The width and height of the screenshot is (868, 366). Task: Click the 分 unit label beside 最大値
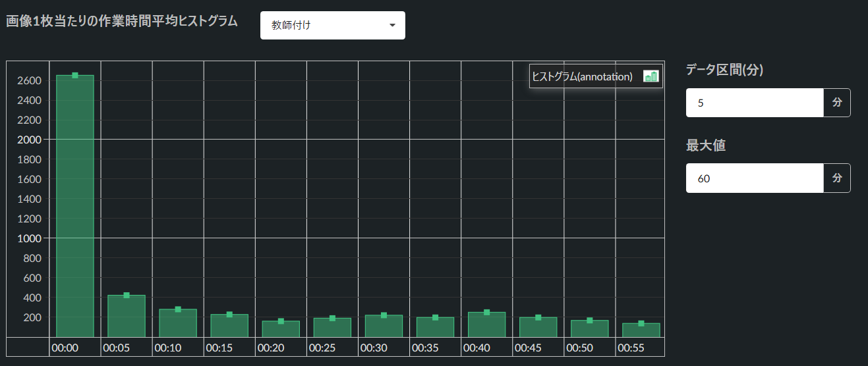coord(837,178)
